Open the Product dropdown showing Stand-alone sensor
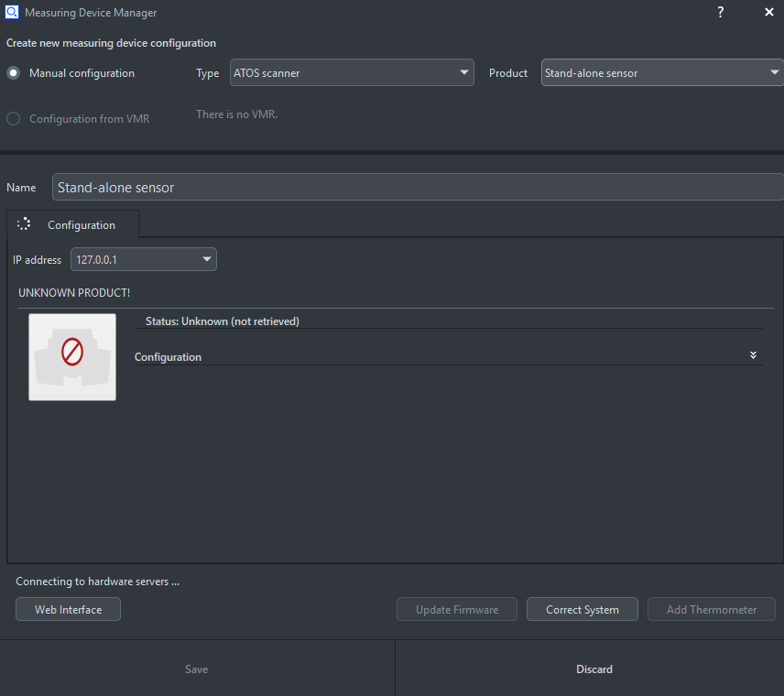The image size is (784, 696). [x=662, y=72]
